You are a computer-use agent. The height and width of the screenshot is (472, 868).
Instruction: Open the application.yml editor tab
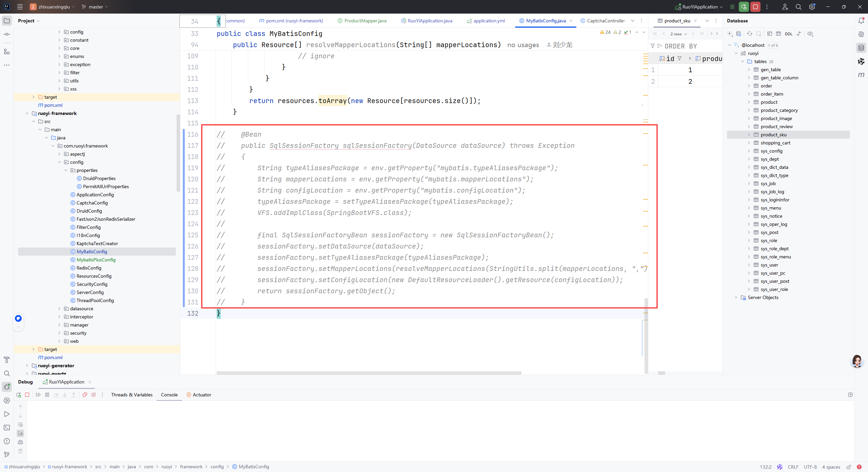pyautogui.click(x=489, y=21)
